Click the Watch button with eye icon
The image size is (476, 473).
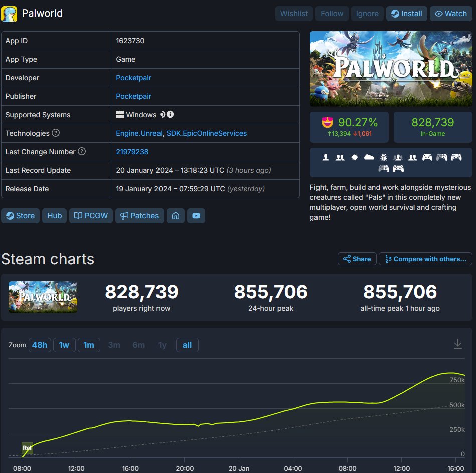[x=451, y=14]
